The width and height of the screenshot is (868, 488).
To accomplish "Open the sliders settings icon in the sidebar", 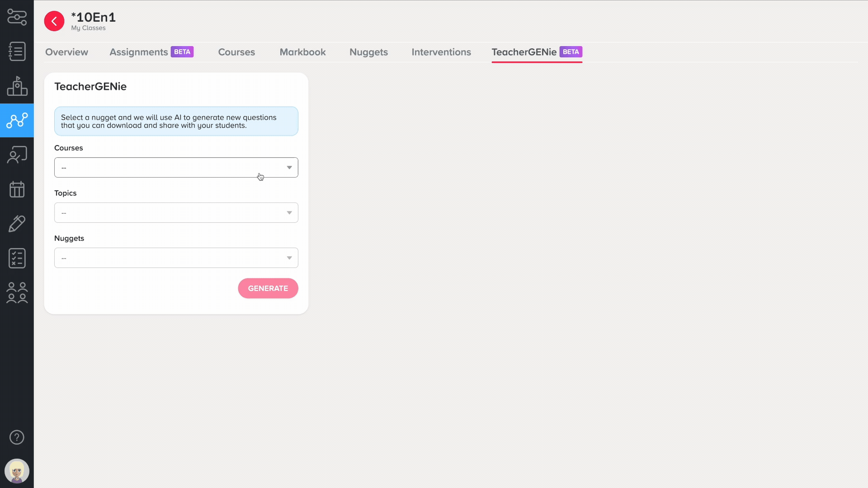I will [x=17, y=17].
